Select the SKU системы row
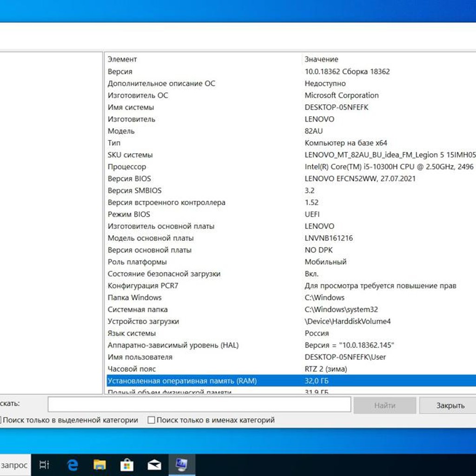This screenshot has height=476, width=476. pyautogui.click(x=291, y=155)
